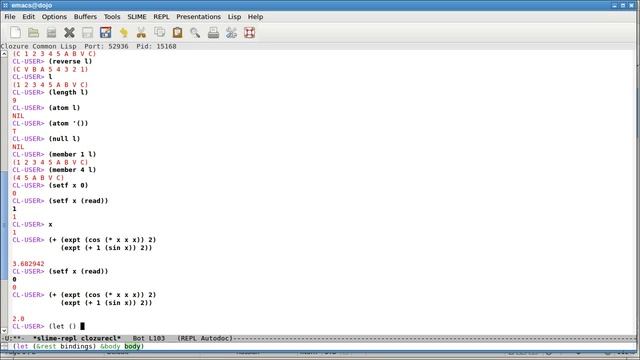Open the Buffers menu

(85, 17)
